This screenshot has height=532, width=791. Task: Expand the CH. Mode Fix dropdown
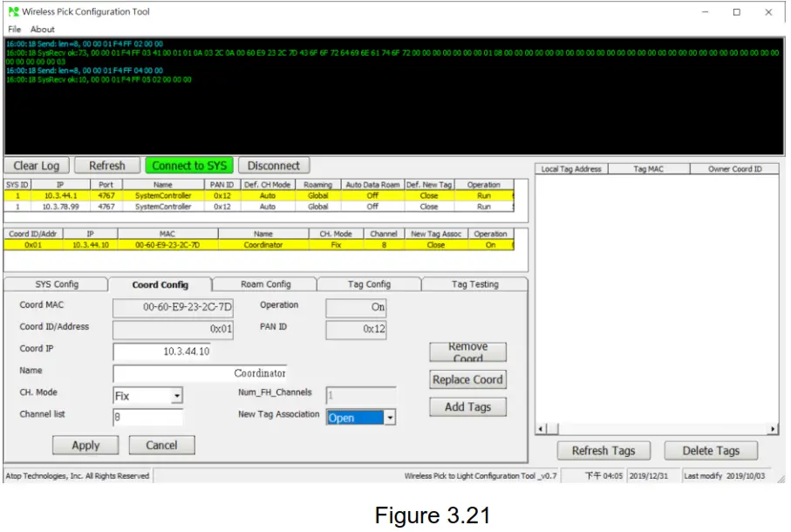pyautogui.click(x=176, y=396)
